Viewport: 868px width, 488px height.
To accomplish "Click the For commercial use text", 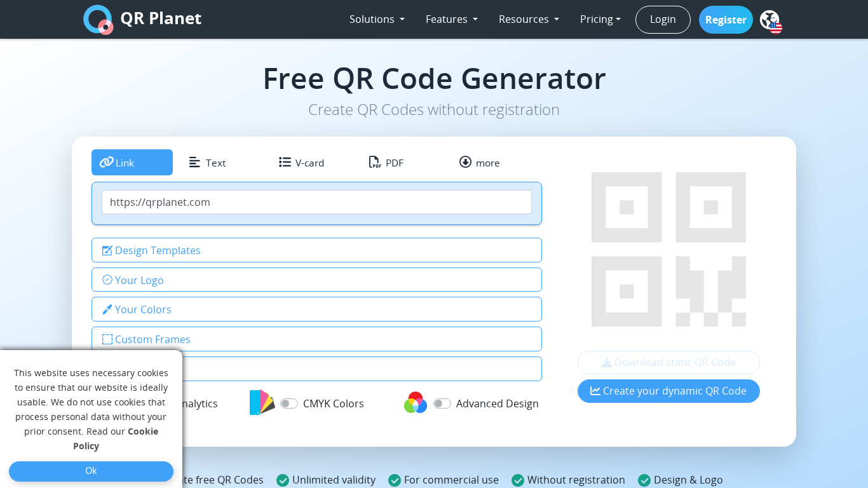I will pos(451,480).
